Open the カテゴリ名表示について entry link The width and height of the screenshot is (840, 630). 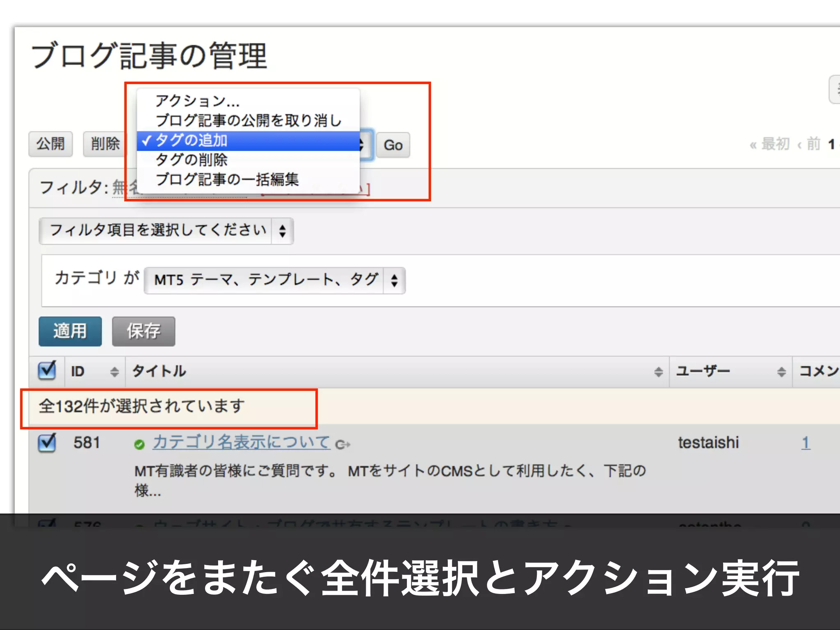[241, 442]
